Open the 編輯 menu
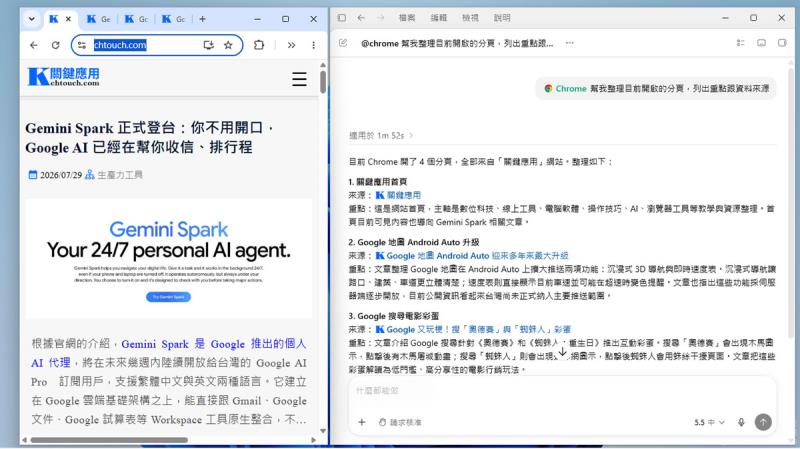800x449 pixels. tap(439, 18)
